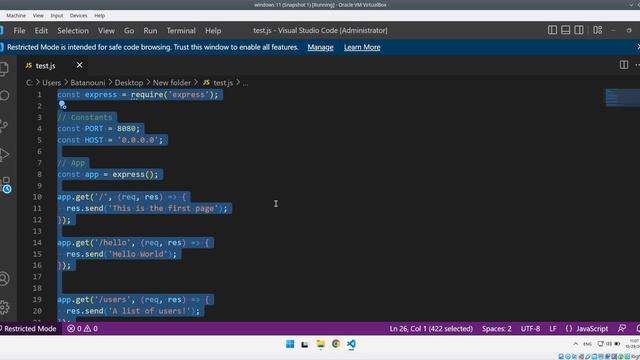Toggle the bottom Panel

(x=565, y=30)
